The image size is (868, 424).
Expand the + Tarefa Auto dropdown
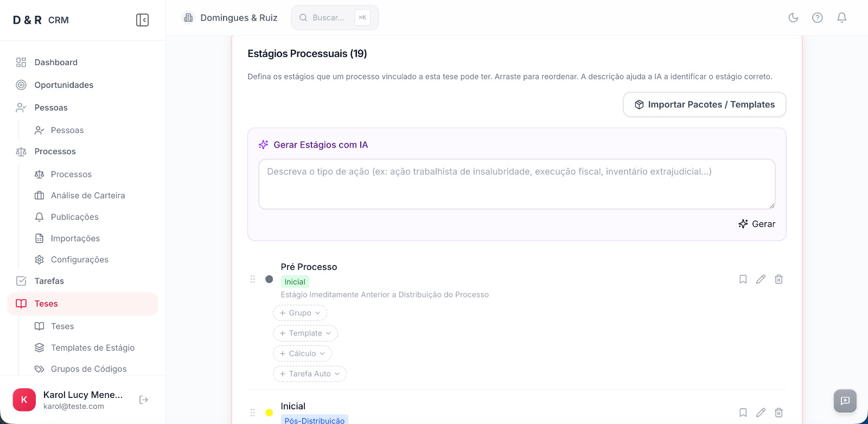(310, 374)
